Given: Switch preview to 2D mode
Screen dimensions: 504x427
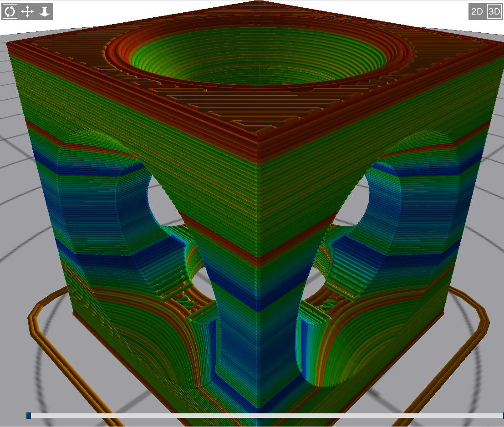Looking at the screenshot, I should pos(477,12).
